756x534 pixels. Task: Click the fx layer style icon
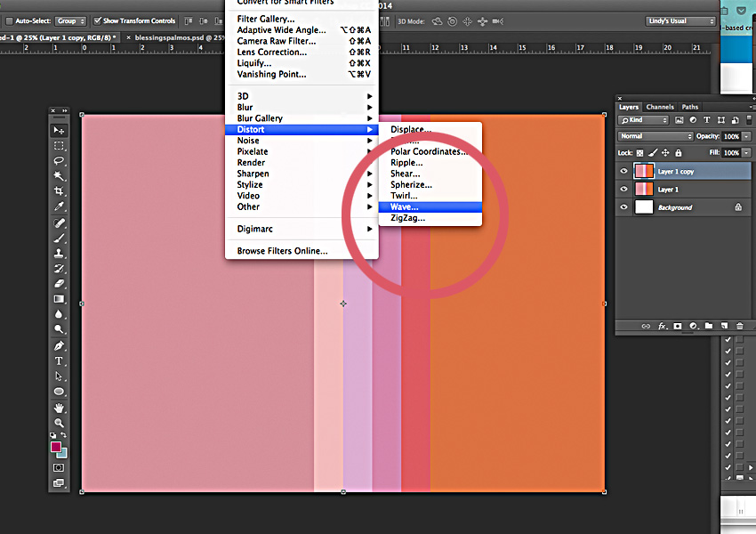663,327
